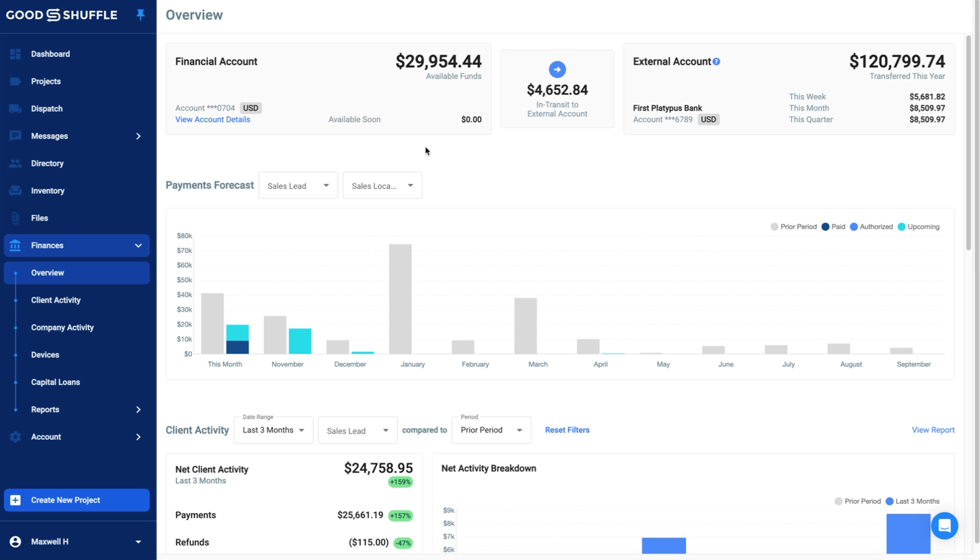Screen dimensions: 980x560
Task: Open the chat support bubble
Action: (944, 526)
